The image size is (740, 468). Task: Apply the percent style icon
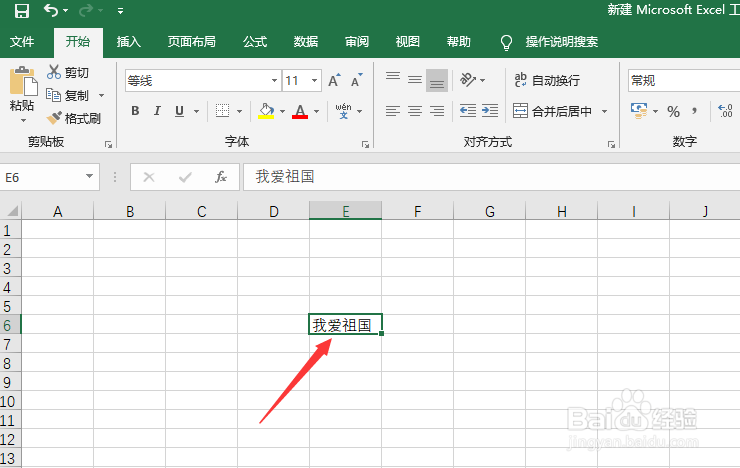pos(673,112)
